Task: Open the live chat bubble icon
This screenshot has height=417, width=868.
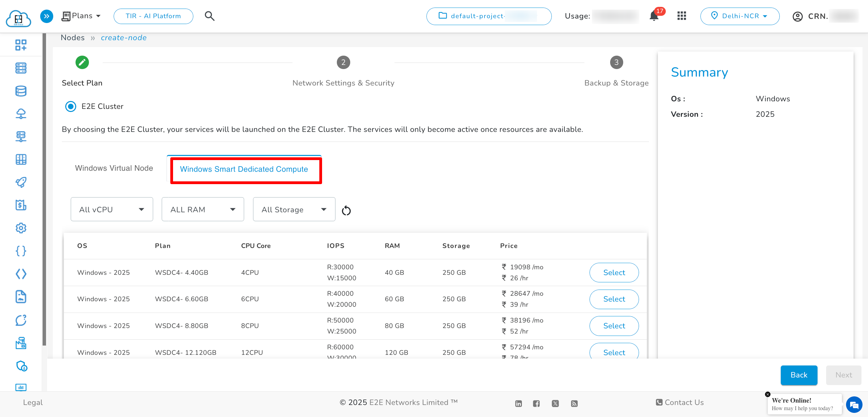Action: coord(854,404)
